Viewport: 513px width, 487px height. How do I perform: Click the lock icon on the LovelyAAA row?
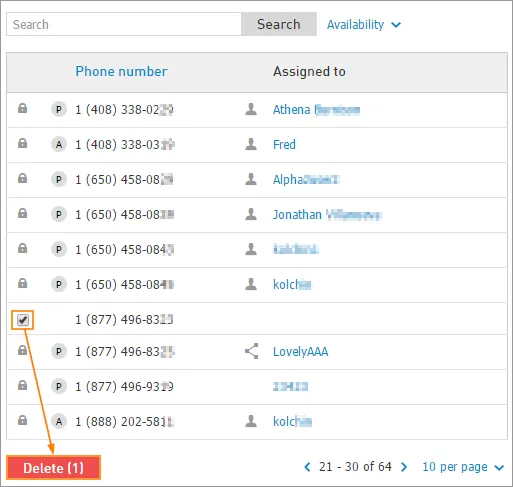tap(22, 350)
